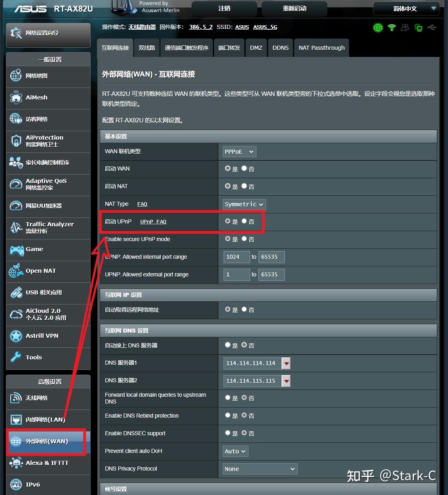The height and width of the screenshot is (495, 448).
Task: Click the 注销 (logout) button
Action: tap(224, 8)
